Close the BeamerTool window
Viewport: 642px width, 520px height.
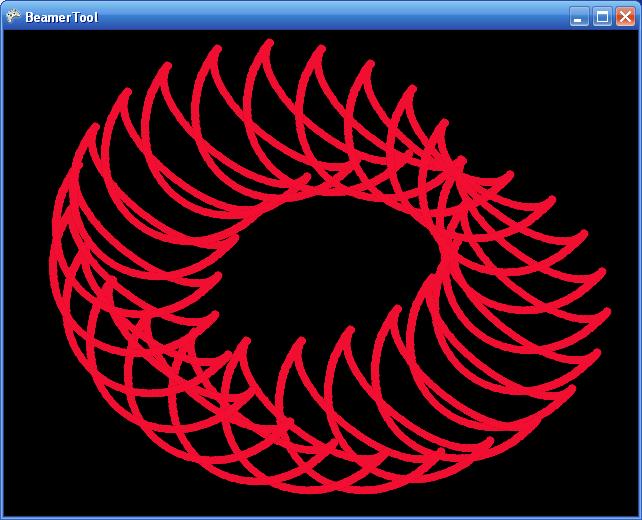(x=625, y=16)
